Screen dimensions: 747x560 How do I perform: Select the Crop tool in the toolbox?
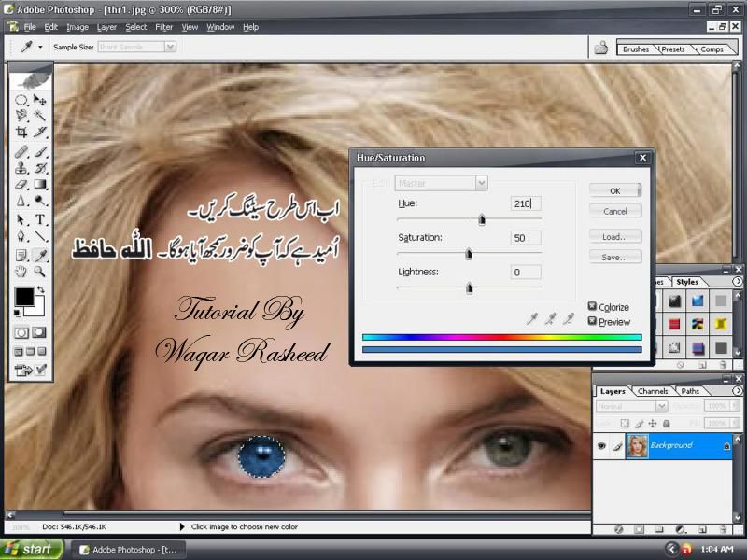coord(21,133)
